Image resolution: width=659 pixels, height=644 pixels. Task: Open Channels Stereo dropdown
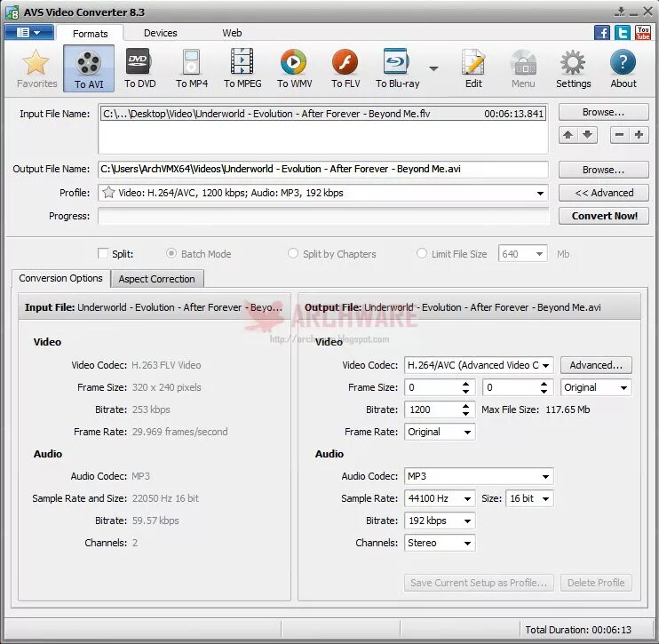(440, 543)
